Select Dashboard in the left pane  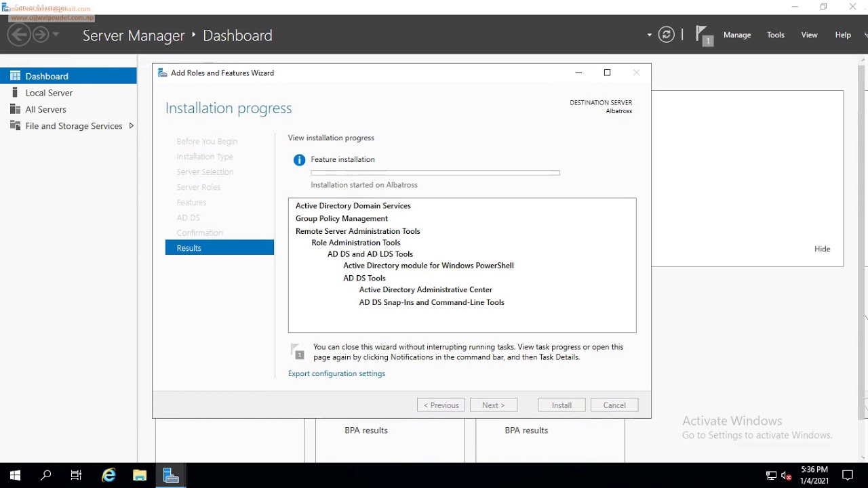point(68,76)
